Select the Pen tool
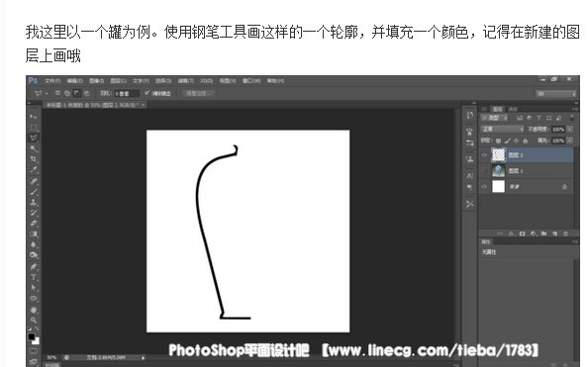 (x=34, y=266)
